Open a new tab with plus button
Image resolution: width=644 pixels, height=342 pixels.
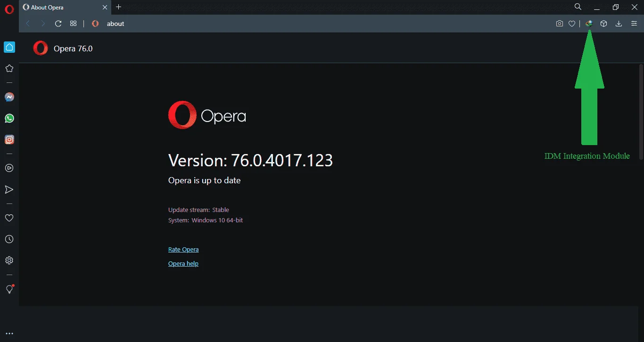click(119, 7)
